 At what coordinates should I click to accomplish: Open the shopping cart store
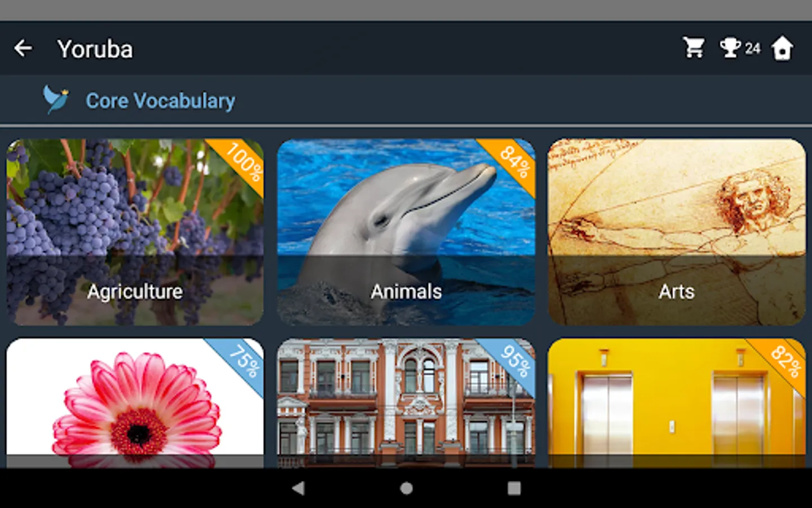click(694, 48)
